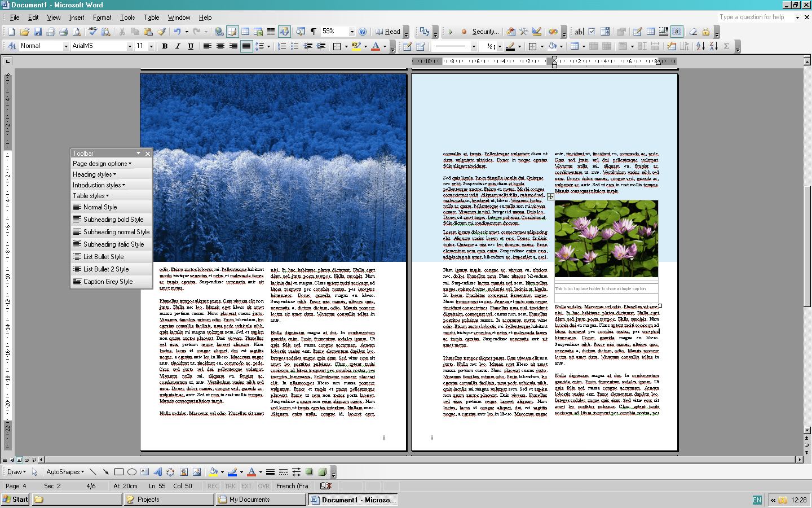
Task: Click the Bullets list icon
Action: 295,46
